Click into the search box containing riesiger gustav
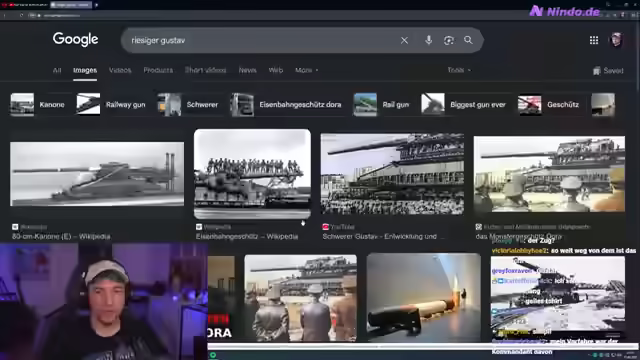 261,40
